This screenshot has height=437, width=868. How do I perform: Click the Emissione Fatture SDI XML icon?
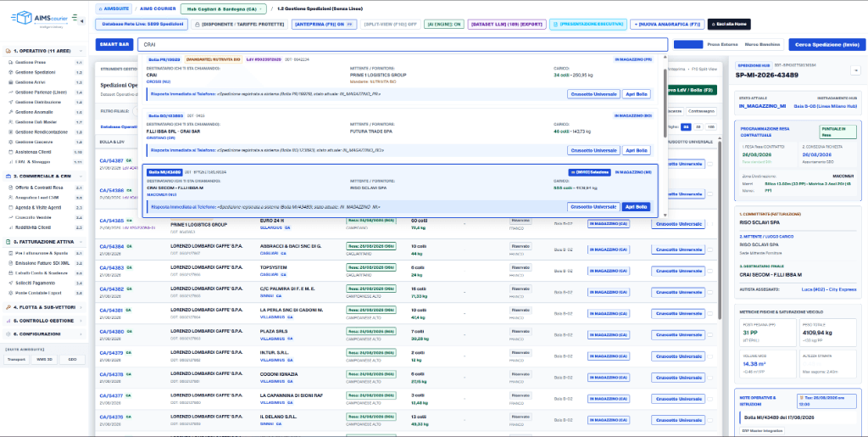click(x=10, y=263)
